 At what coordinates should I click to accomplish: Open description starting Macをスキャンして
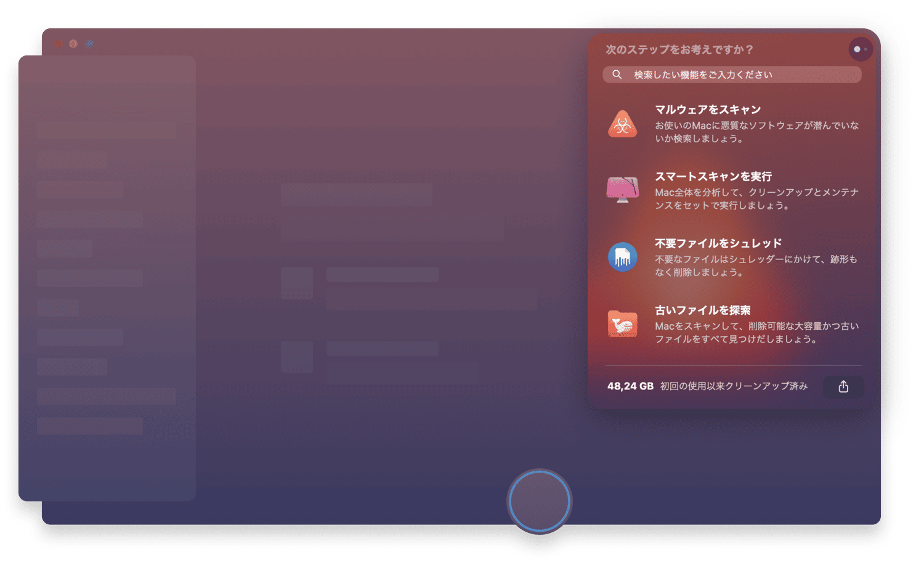(756, 333)
